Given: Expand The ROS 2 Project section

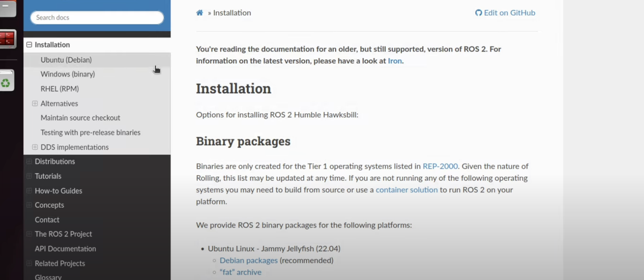Looking at the screenshot, I should pyautogui.click(x=29, y=234).
